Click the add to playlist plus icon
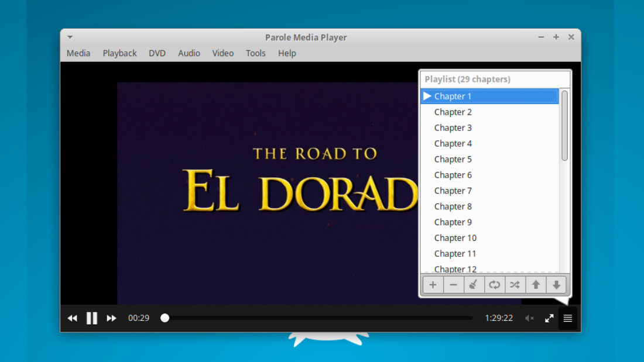This screenshot has width=644, height=362. point(433,285)
